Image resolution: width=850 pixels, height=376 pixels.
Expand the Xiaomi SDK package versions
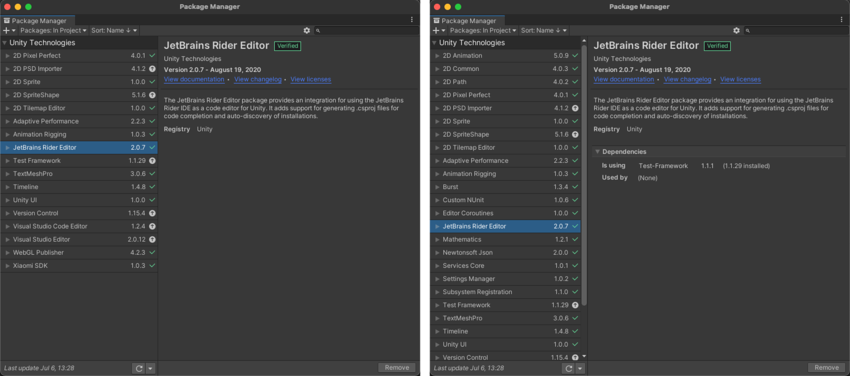point(8,265)
